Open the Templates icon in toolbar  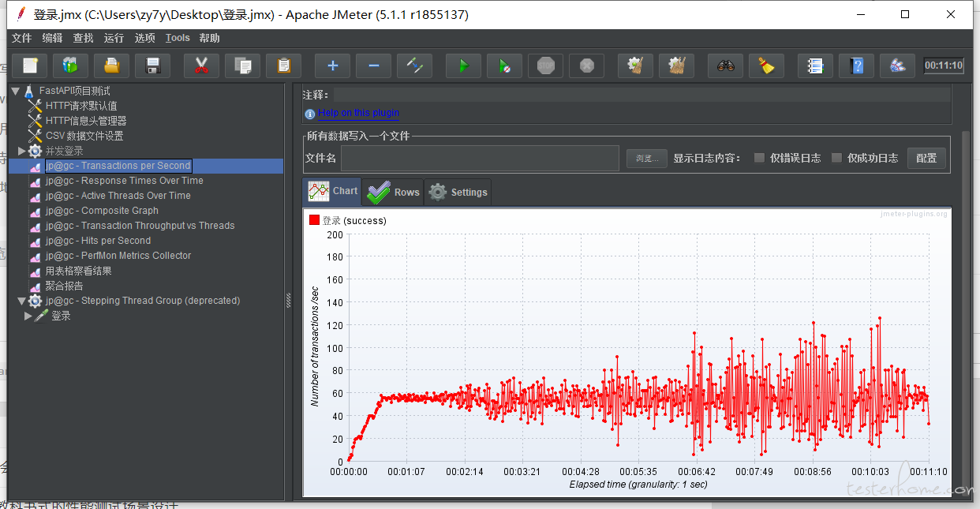pos(70,66)
